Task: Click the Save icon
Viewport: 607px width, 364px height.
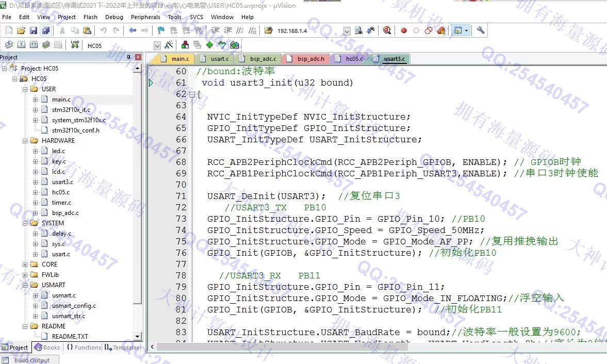Action: coord(34,30)
